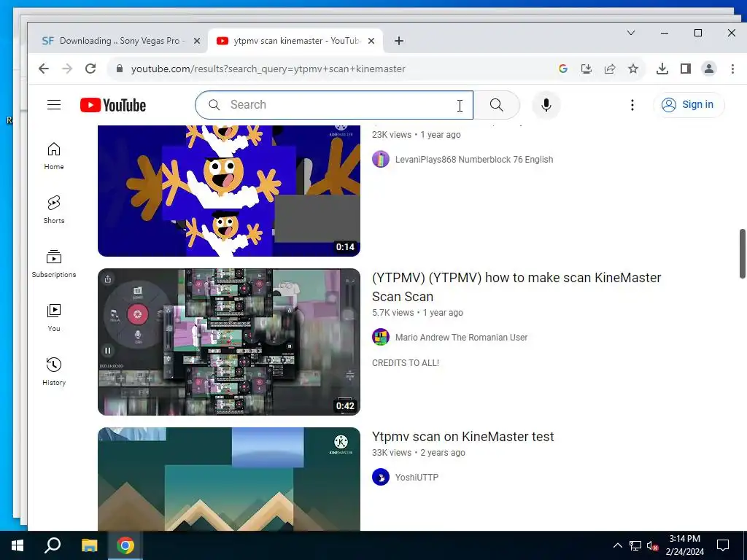Click Mario Andrew channel avatar
Image resolution: width=747 pixels, height=560 pixels.
tap(381, 338)
